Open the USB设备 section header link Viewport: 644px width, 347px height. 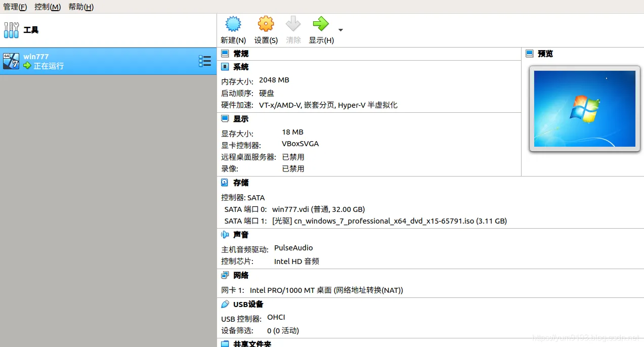click(x=248, y=304)
